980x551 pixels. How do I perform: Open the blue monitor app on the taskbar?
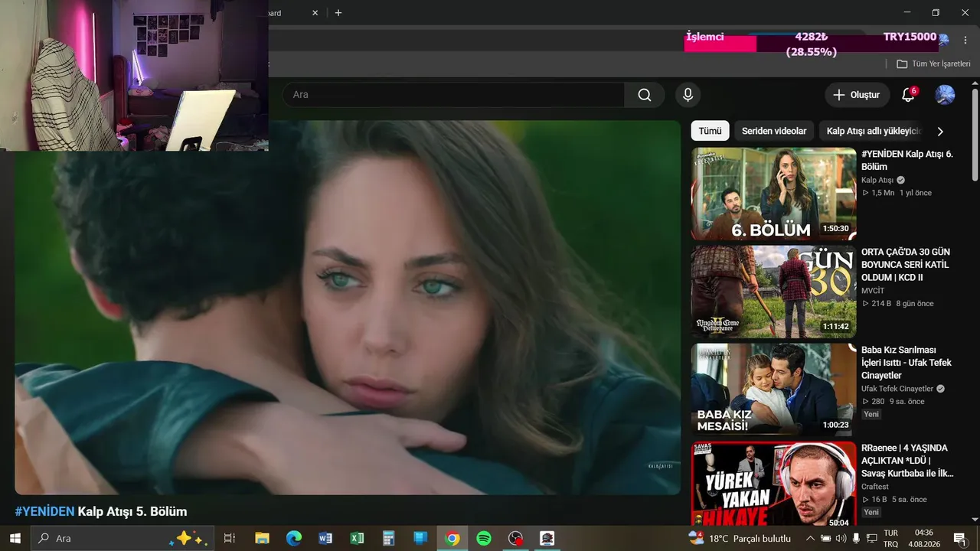pos(420,538)
